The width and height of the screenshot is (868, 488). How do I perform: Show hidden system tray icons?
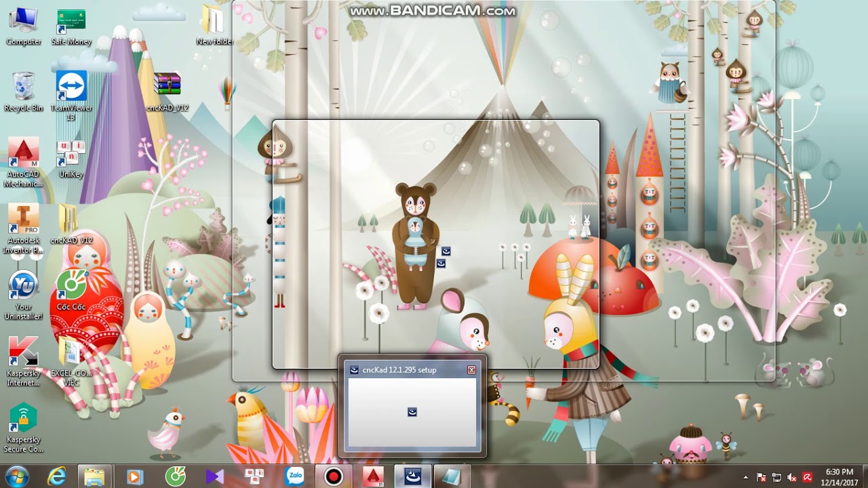(x=746, y=477)
